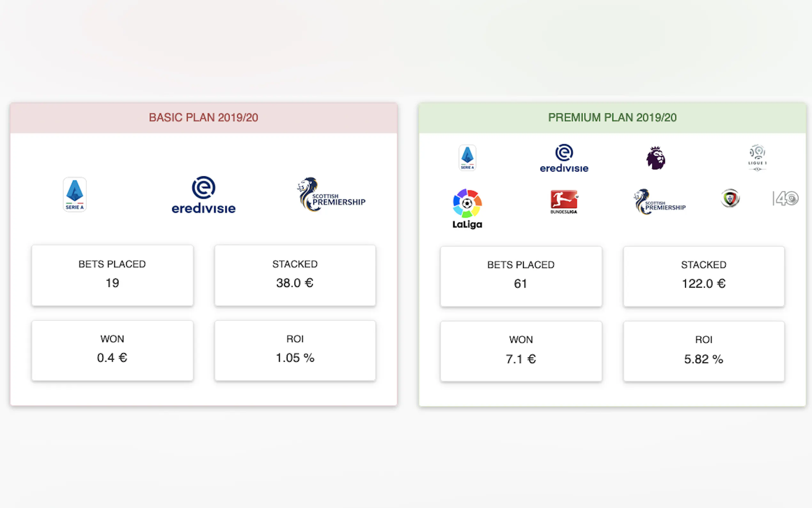The width and height of the screenshot is (812, 508).
Task: Click the Premium Plan ROI 5.82 % card
Action: pos(704,351)
